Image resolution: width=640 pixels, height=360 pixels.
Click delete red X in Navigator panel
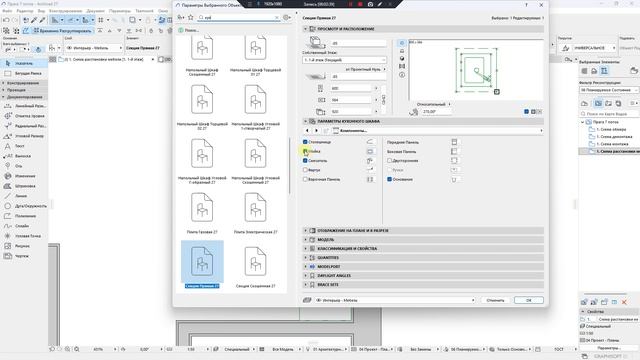pos(624,302)
